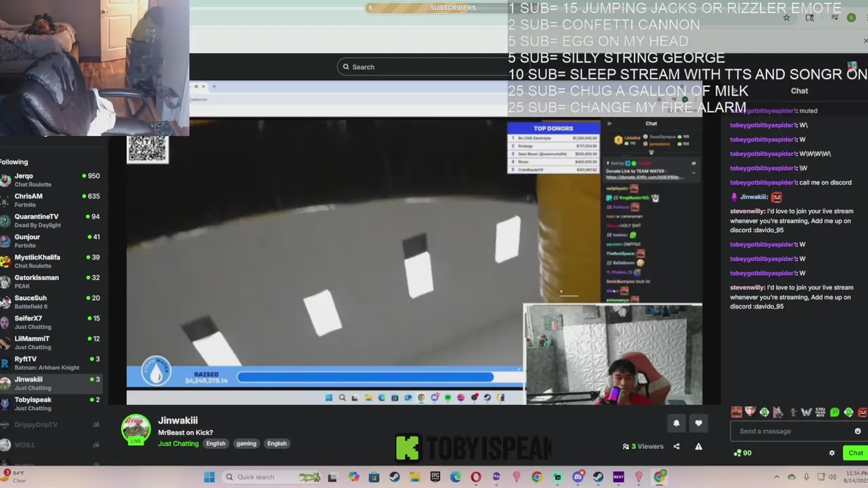Screen dimensions: 868x488
Task: Pick the STFU emote in quick emotes
Action: click(820, 412)
